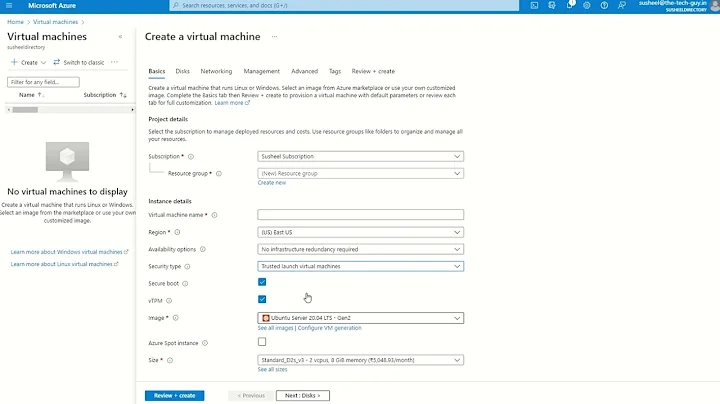Open the Azure portal hamburger menu
This screenshot has height=404, width=720.
[9, 6]
